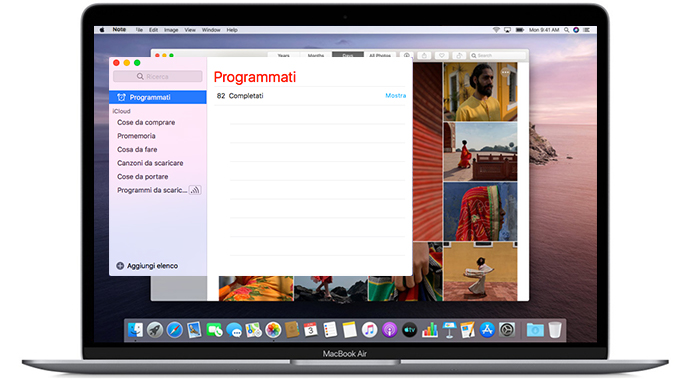Open the App Store dock icon
This screenshot has height=380, width=690.
point(487,329)
